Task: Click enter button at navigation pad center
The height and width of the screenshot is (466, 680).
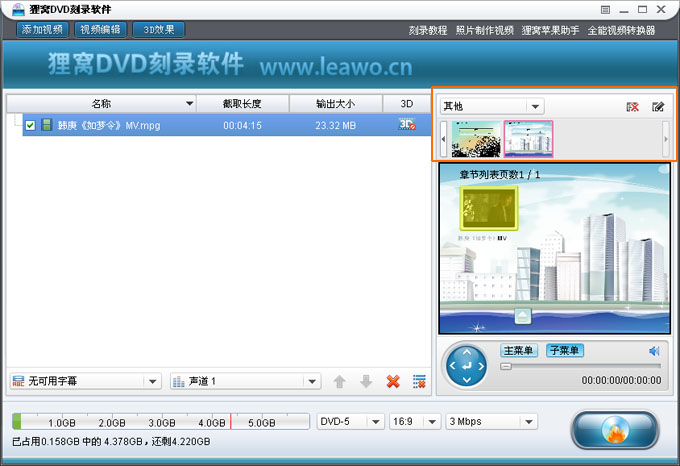Action: point(466,366)
